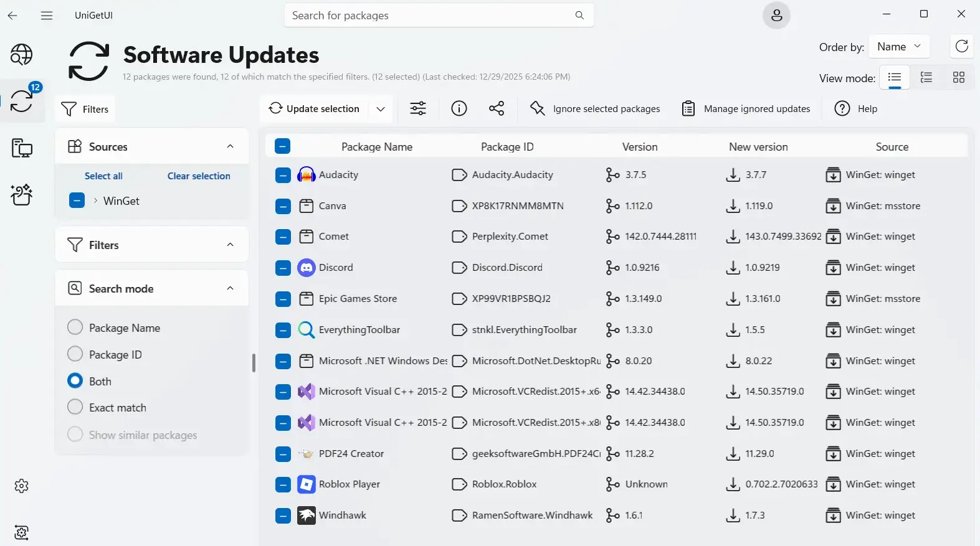This screenshot has width=980, height=546.
Task: Click the back arrow icon
Action: click(x=12, y=16)
